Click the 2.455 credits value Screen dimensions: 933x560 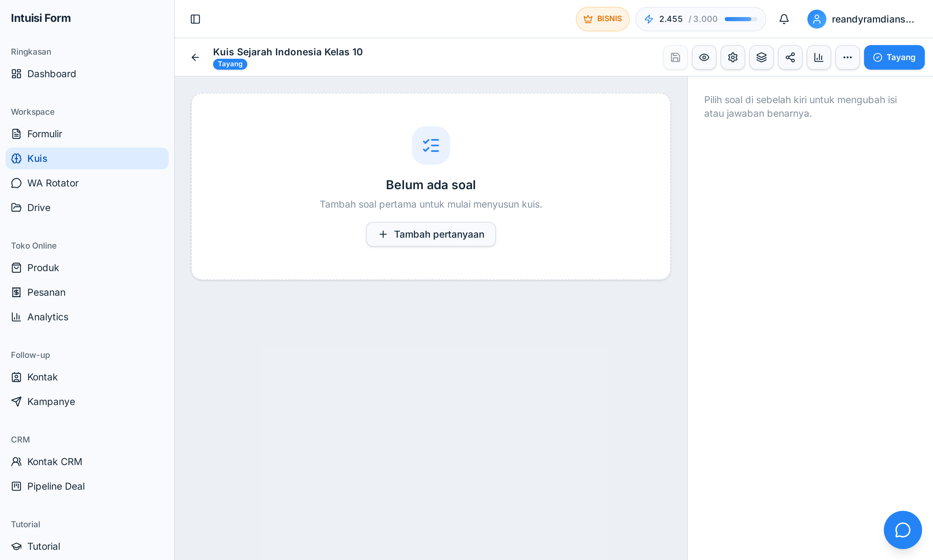[671, 19]
